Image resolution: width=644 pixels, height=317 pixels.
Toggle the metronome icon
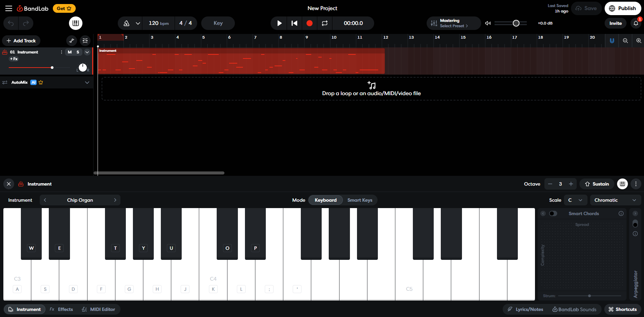(x=127, y=23)
